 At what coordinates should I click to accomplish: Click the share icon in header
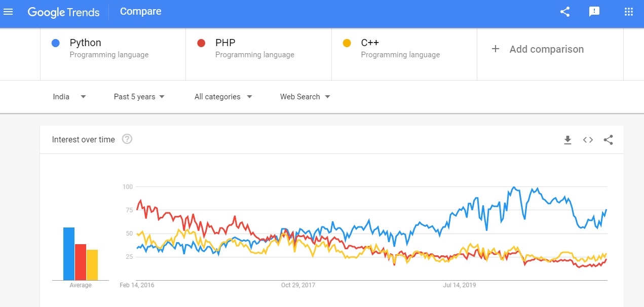click(565, 12)
